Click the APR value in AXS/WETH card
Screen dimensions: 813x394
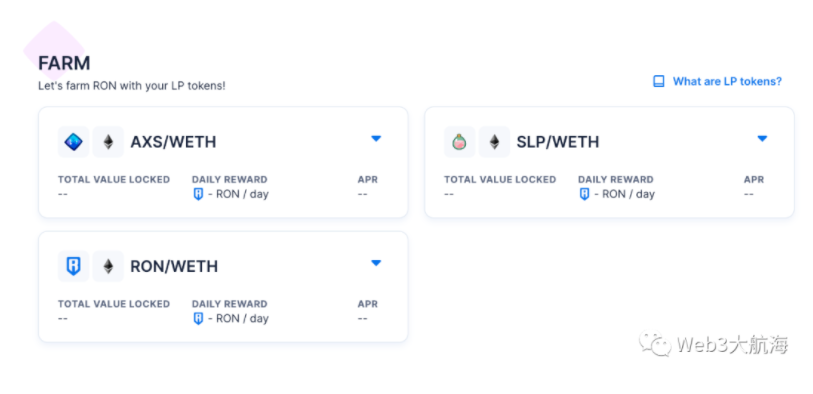362,194
